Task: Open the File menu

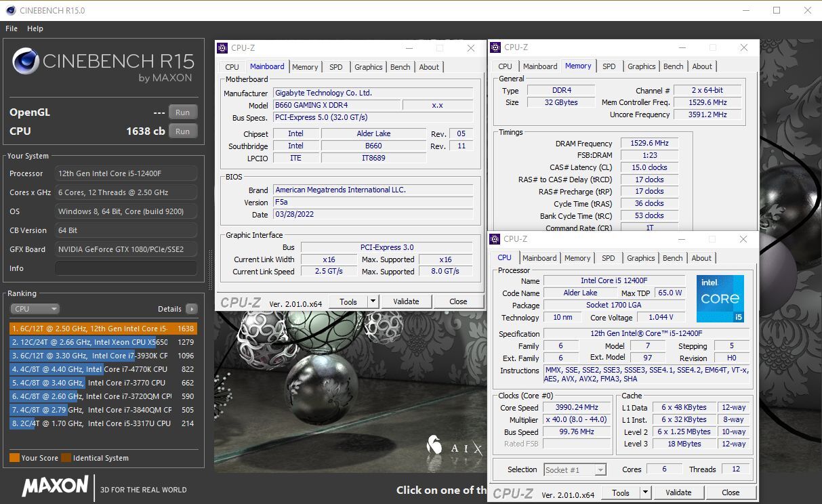Action: pos(12,28)
